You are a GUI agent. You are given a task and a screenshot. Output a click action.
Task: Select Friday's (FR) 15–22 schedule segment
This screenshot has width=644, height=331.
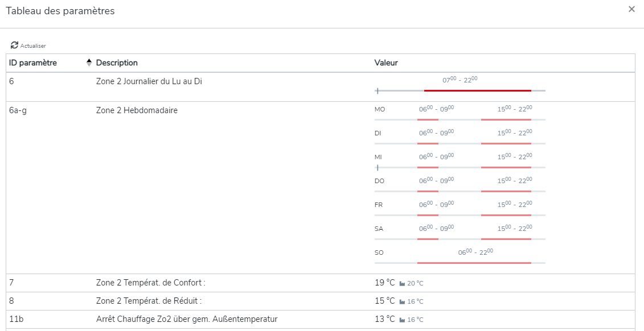click(x=506, y=215)
